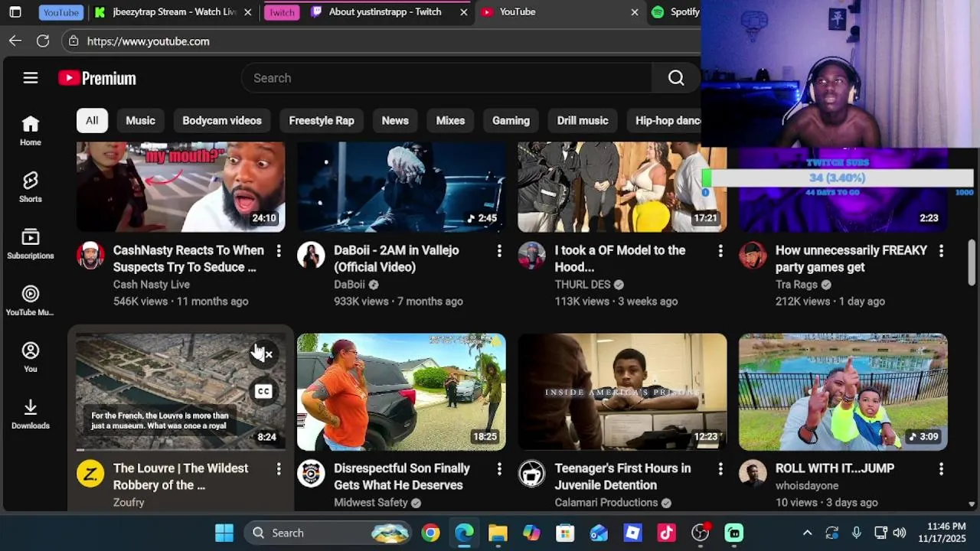Toggle captions on the Louvre preview

click(263, 392)
